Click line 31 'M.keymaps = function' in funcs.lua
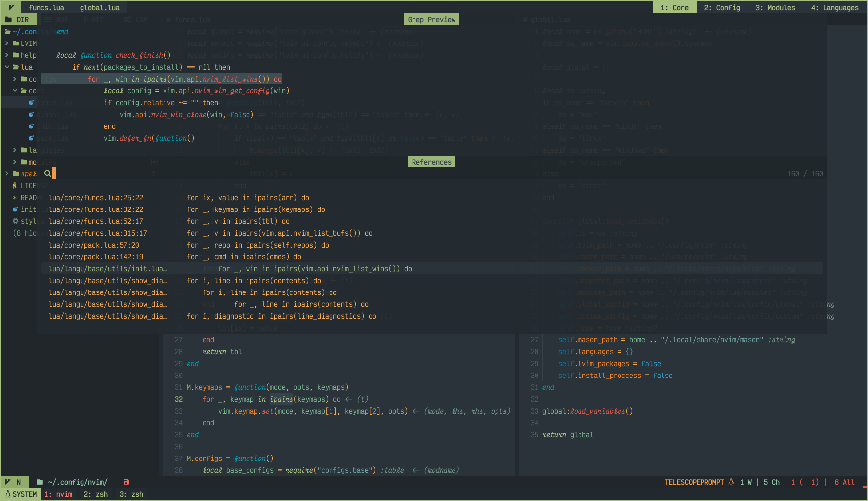This screenshot has height=501, width=868. coord(267,387)
